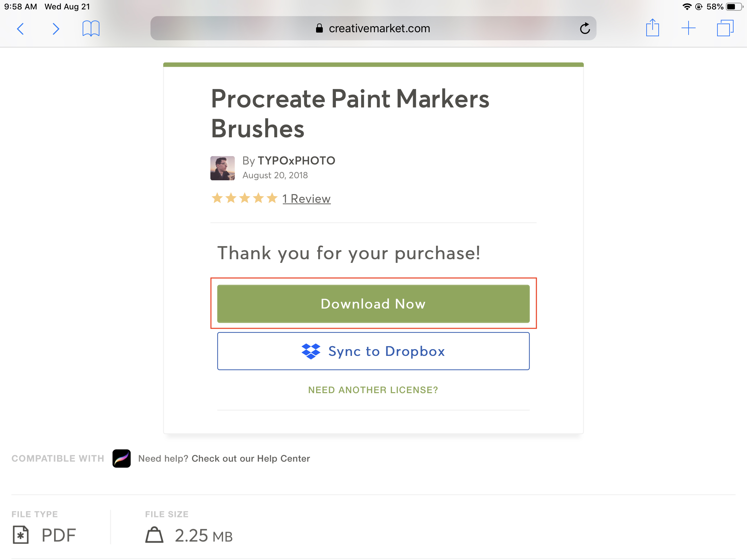The image size is (747, 560).
Task: Tap the Procreate app icon
Action: [x=122, y=458]
